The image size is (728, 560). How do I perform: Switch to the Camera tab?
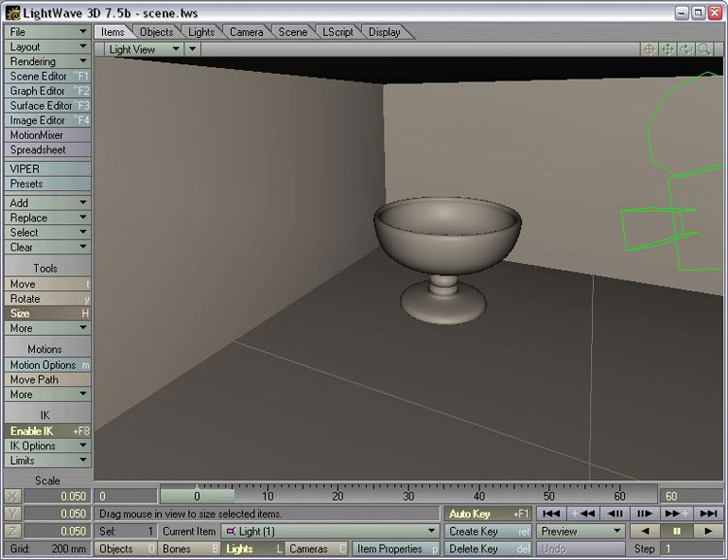(x=247, y=32)
